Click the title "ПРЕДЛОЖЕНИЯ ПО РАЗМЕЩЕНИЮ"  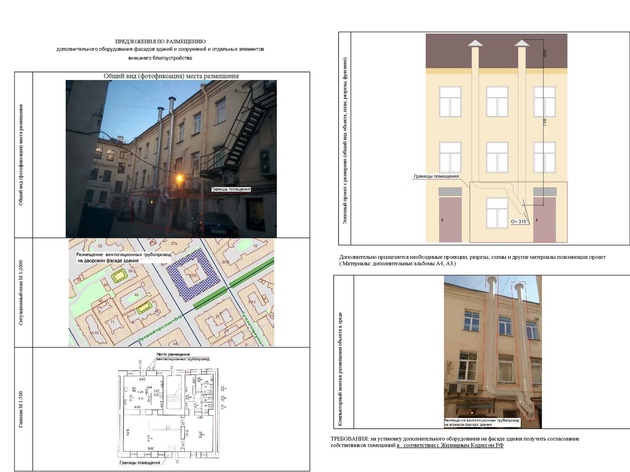point(160,41)
